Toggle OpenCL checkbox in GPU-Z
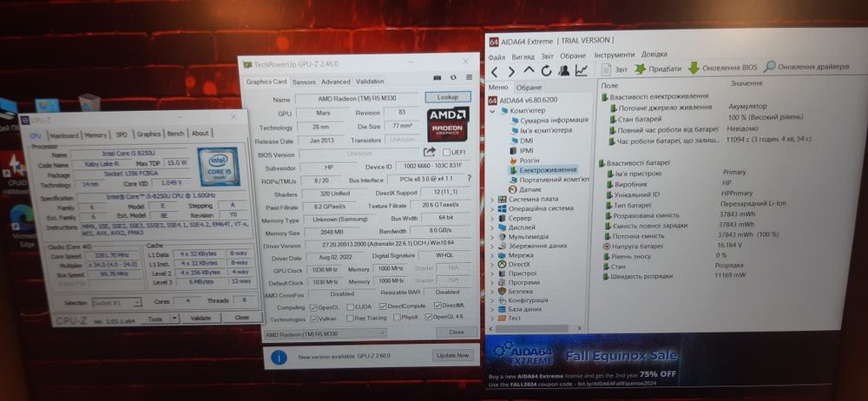 click(x=313, y=307)
